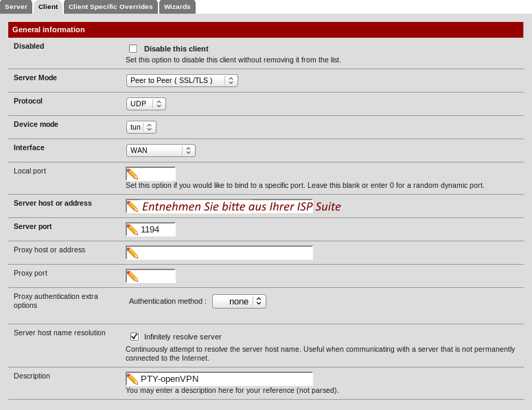Screen dimensions: 532x410
Task: Click the 1194 server port value
Action: click(150, 230)
